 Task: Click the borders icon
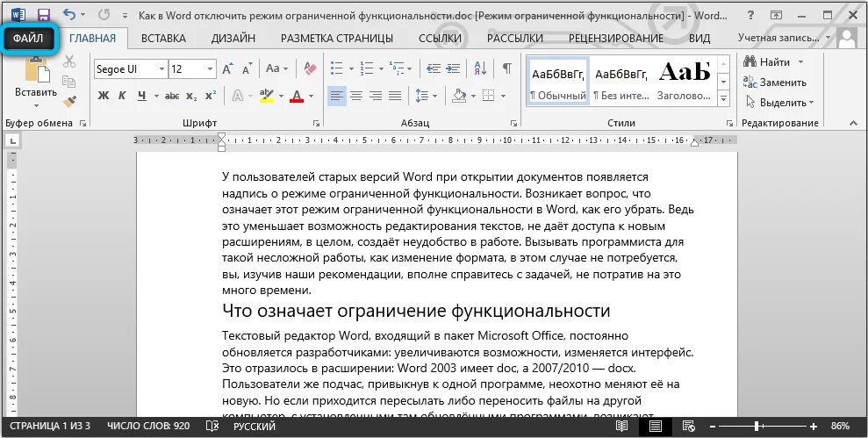(488, 96)
